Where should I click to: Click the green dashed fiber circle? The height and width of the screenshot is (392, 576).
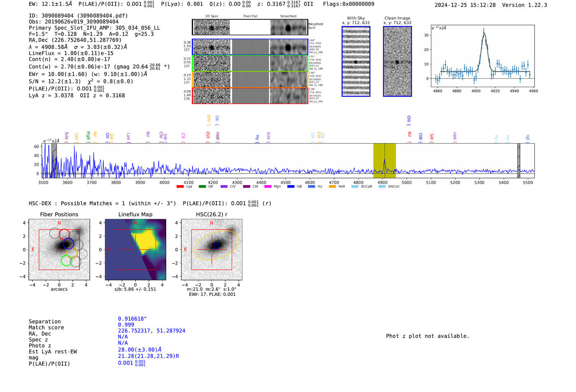pos(66,260)
